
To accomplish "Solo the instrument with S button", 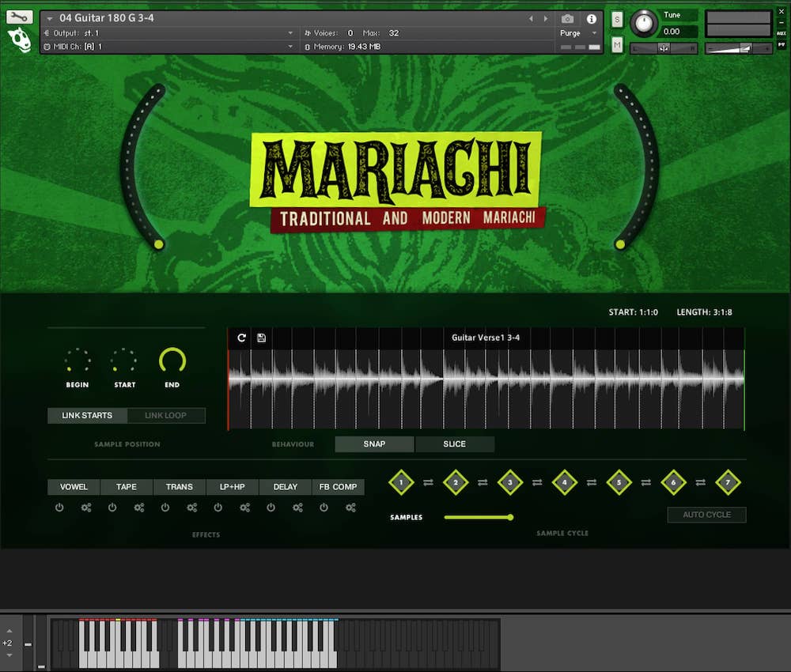I will click(x=617, y=19).
